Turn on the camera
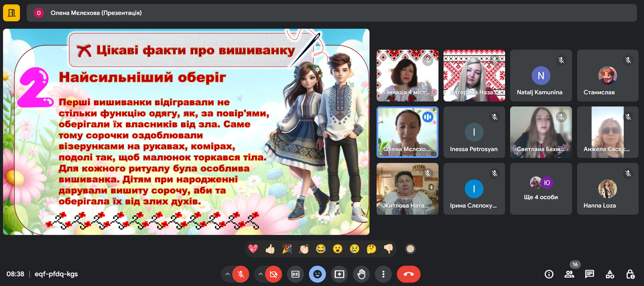This screenshot has width=644, height=286. tap(273, 274)
